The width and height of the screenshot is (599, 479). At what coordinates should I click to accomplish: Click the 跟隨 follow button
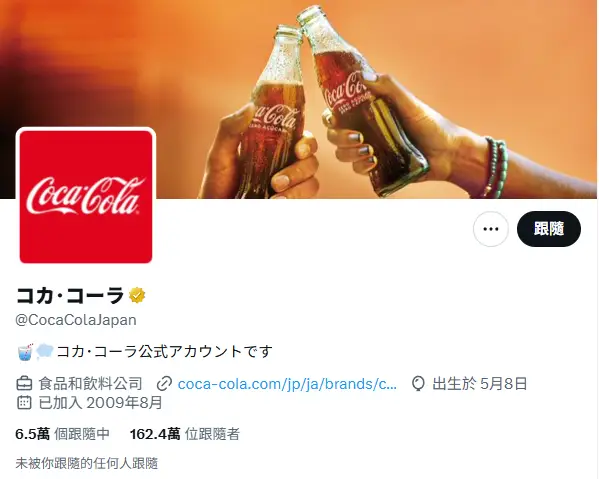click(549, 229)
